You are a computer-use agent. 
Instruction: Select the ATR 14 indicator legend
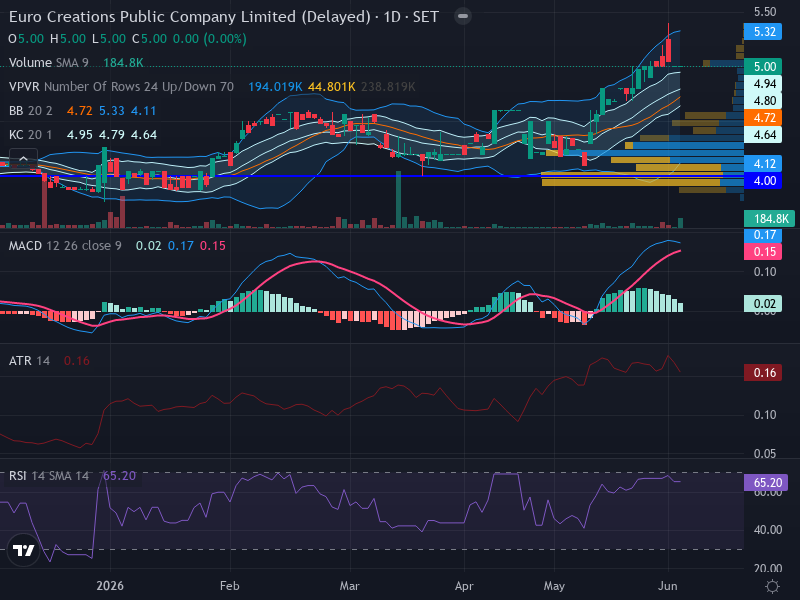(x=30, y=361)
